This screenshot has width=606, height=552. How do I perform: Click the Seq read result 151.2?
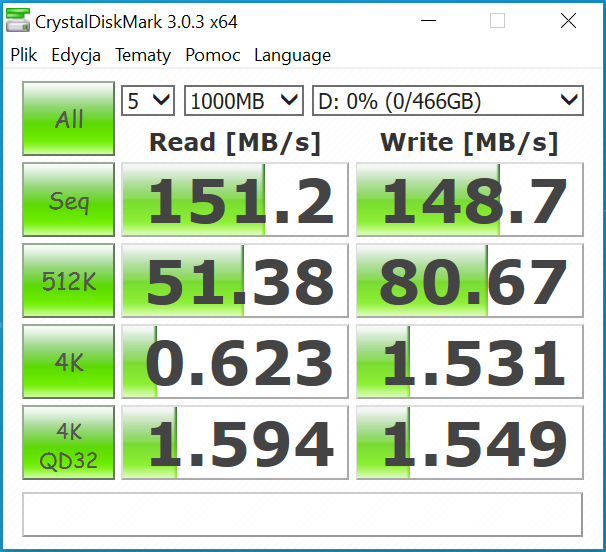(235, 199)
